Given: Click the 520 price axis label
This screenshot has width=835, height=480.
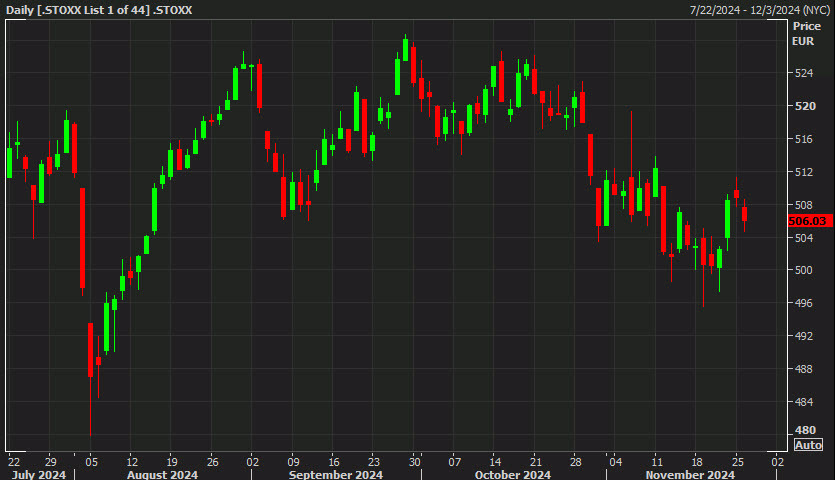Looking at the screenshot, I should tap(805, 106).
